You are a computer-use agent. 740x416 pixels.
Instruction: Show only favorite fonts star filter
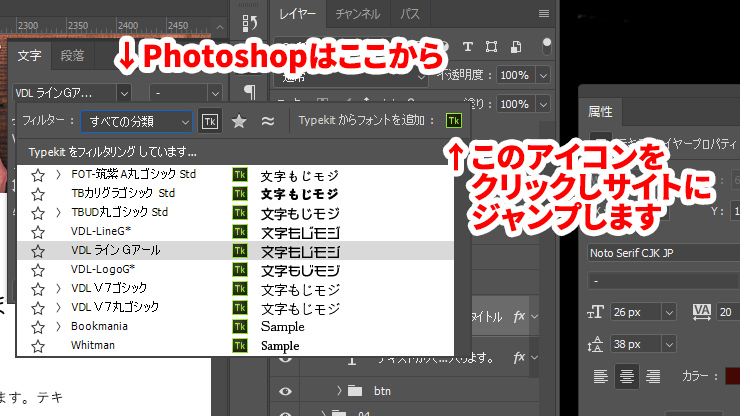[x=239, y=122]
